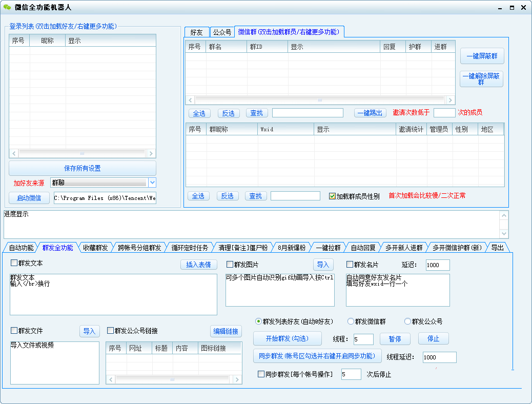532x404 pixels.
Task: Click 反选 under the group list
Action: pos(229,113)
